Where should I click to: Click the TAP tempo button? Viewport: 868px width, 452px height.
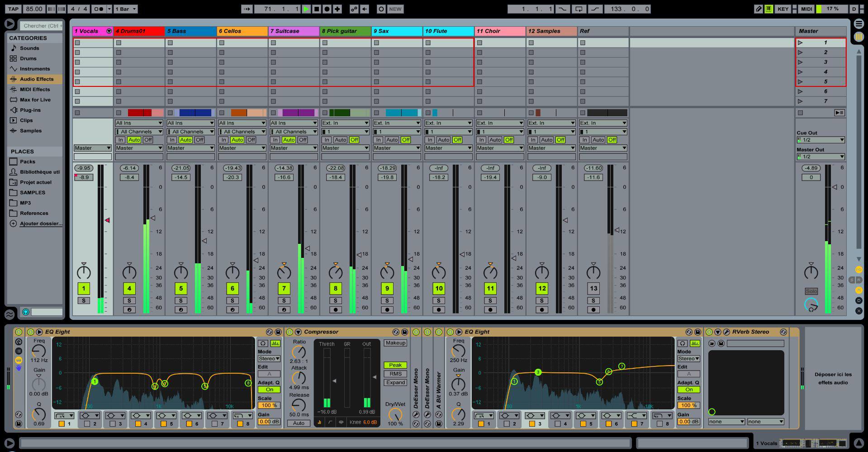[x=14, y=9]
